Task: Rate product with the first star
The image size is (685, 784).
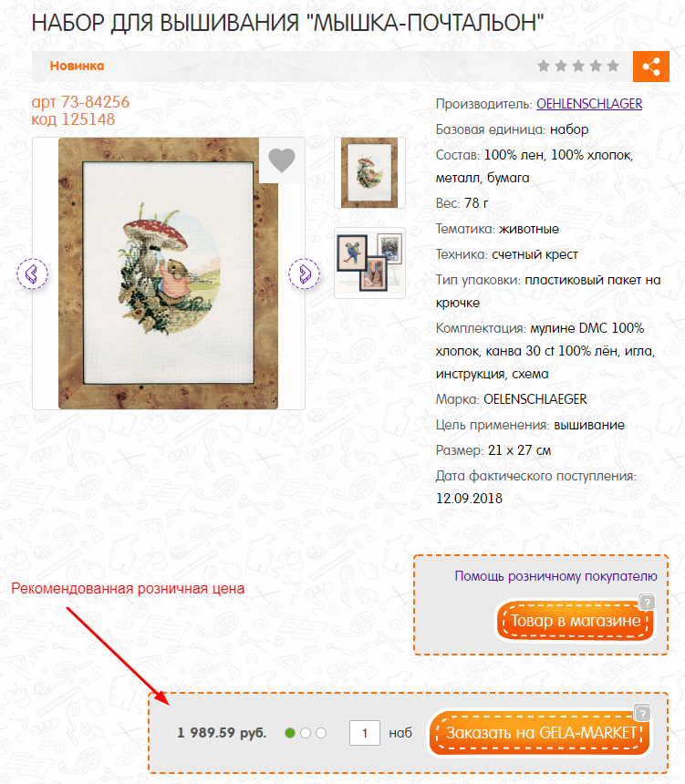Action: (x=544, y=66)
